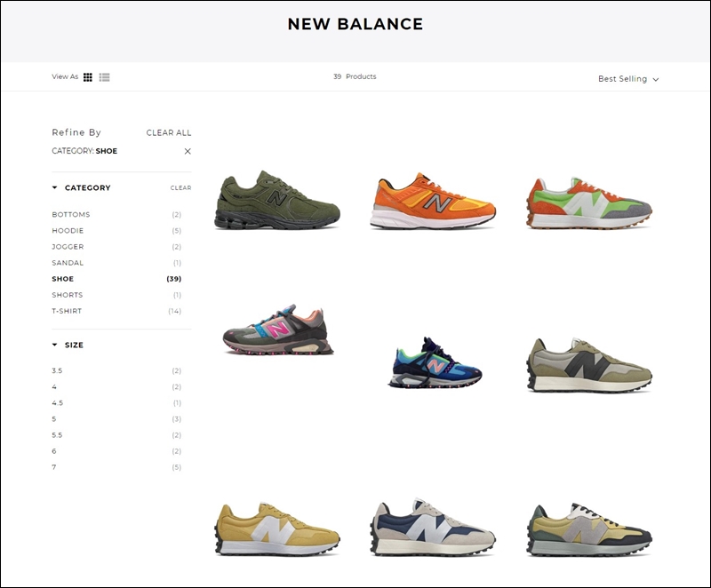Select size 6 filter
The height and width of the screenshot is (588, 711).
54,451
